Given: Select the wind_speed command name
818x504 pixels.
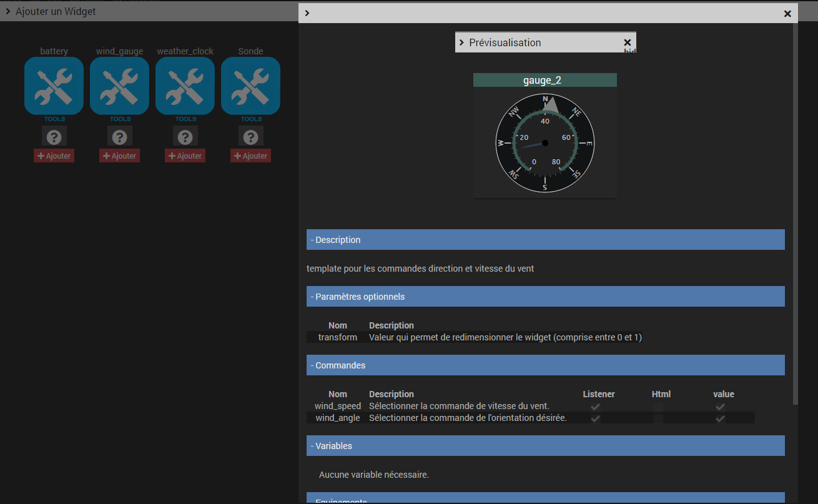Looking at the screenshot, I should pyautogui.click(x=338, y=406).
